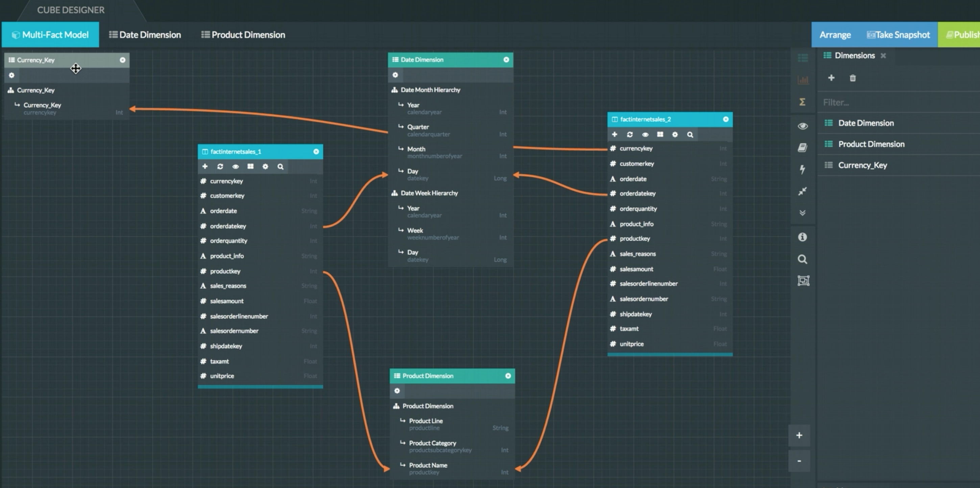This screenshot has width=980, height=488.
Task: Click search icon in factinternetsales_2 toolbar
Action: (x=690, y=134)
